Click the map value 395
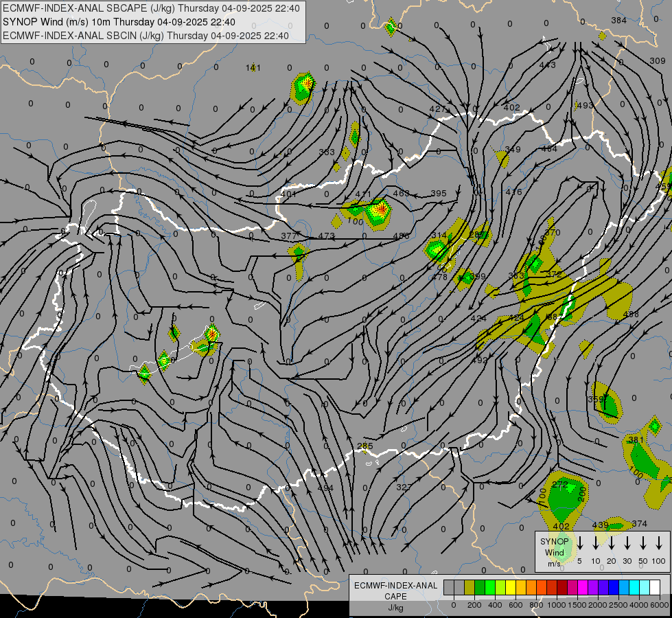Viewport: 672px width, 618px height. [x=439, y=194]
